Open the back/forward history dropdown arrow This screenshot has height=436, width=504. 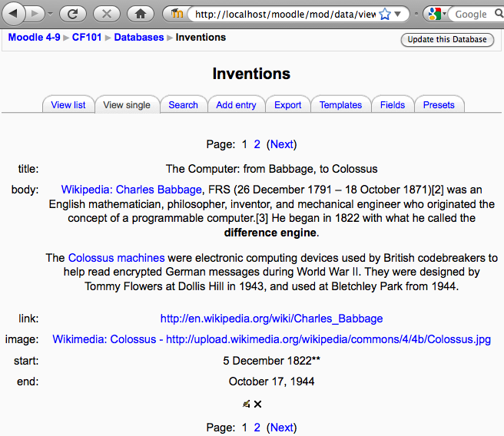pos(50,14)
